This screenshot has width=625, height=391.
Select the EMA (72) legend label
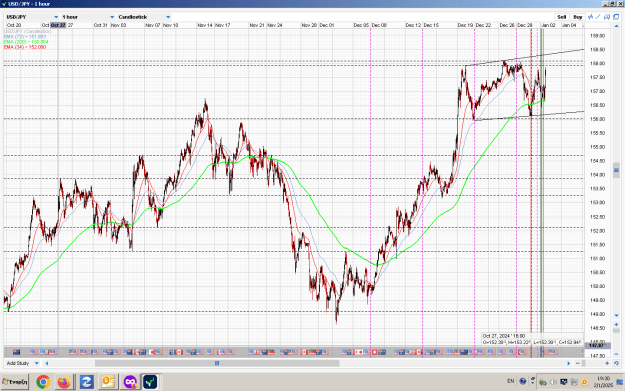pos(25,37)
